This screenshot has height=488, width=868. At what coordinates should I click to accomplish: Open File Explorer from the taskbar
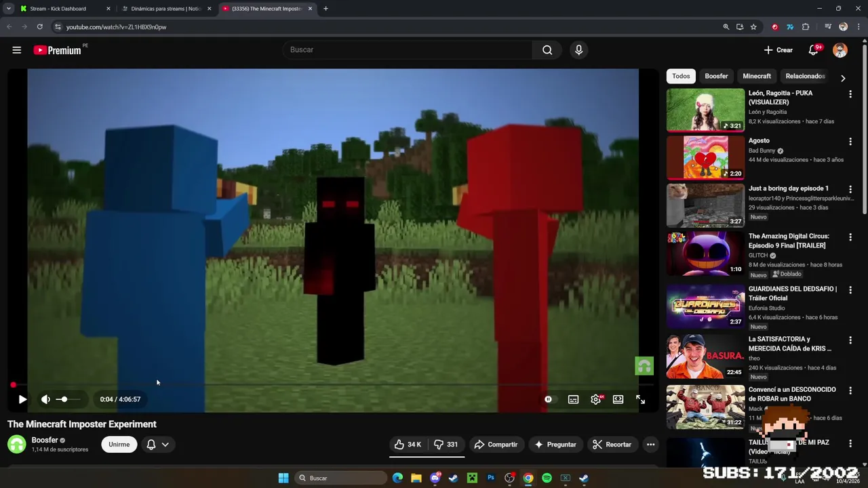[416, 478]
